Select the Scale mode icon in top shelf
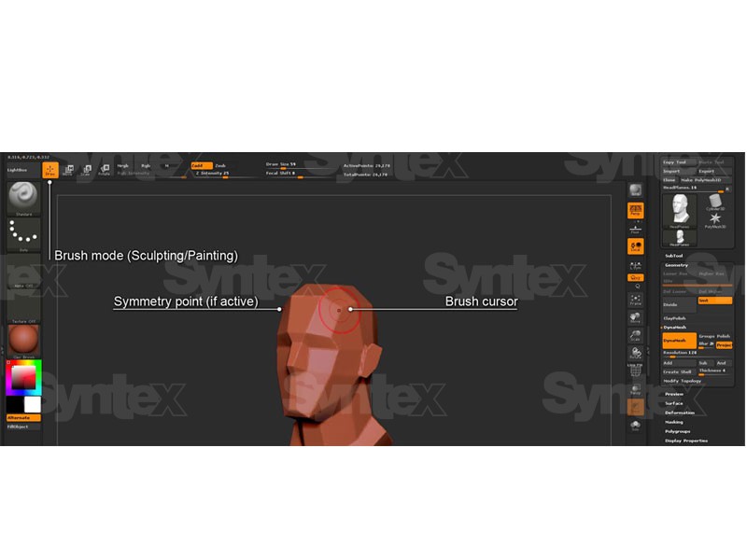 click(x=86, y=170)
